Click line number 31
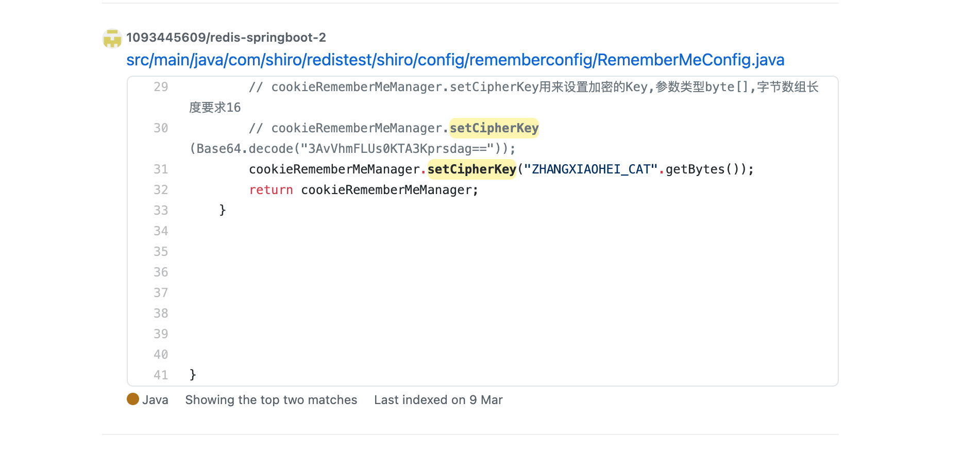This screenshot has width=980, height=454. coord(161,169)
